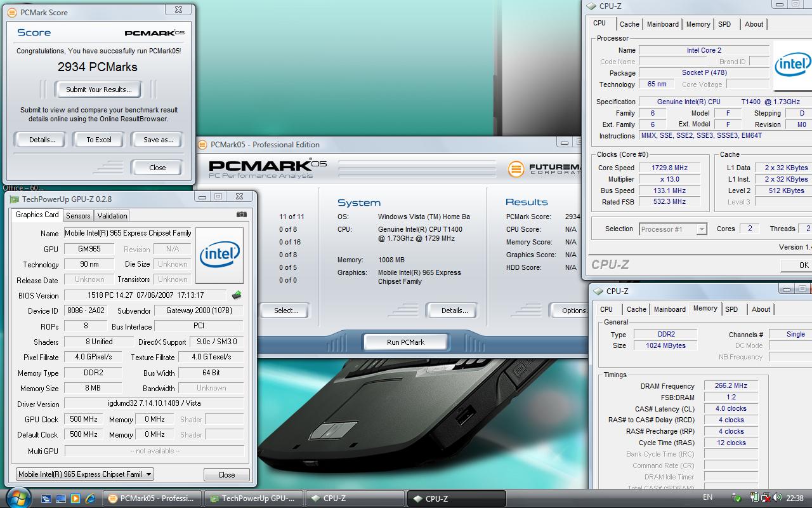Click the 2934 PCMarks score text
Screen dimensions: 812x508
(x=98, y=66)
